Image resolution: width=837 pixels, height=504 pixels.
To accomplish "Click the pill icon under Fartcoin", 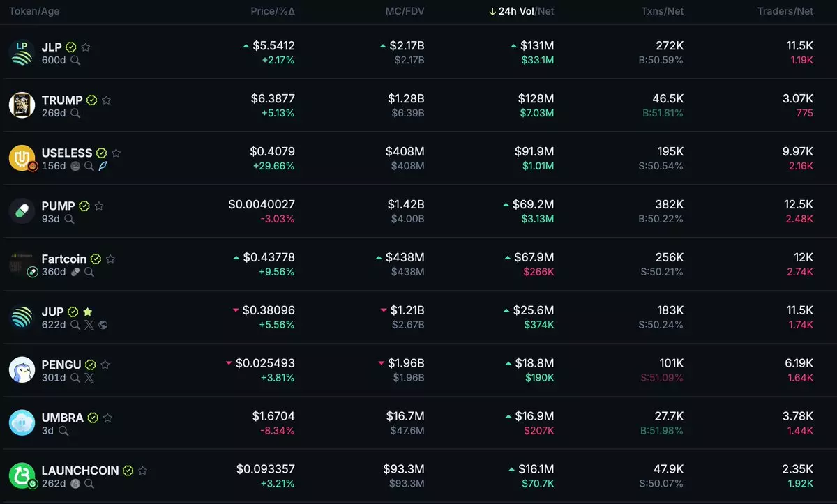I will [x=75, y=272].
